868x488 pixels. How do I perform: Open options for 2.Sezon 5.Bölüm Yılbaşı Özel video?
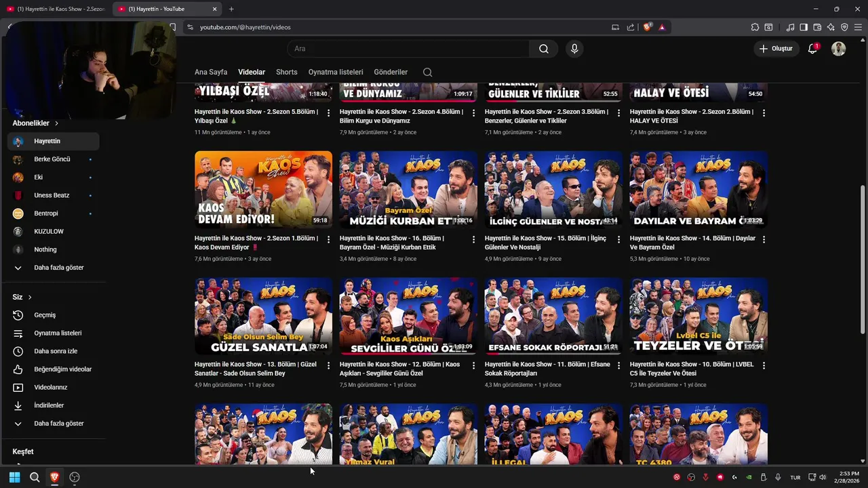tap(329, 113)
